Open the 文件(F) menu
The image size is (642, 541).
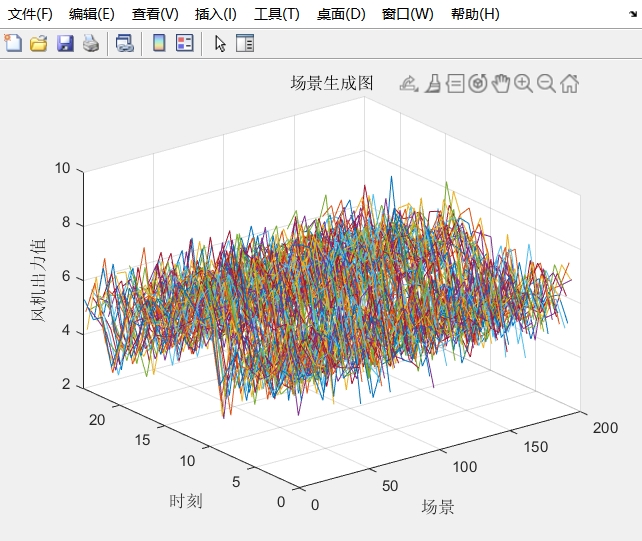coord(30,14)
